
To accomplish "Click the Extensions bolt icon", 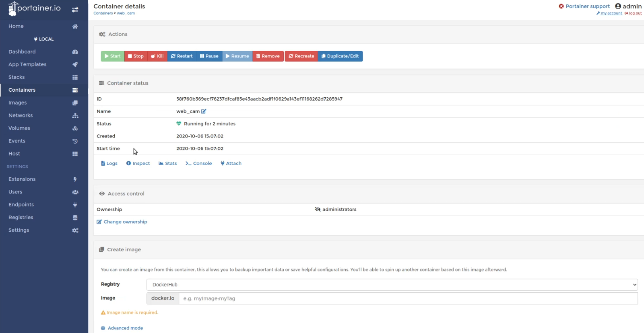I will [x=75, y=179].
